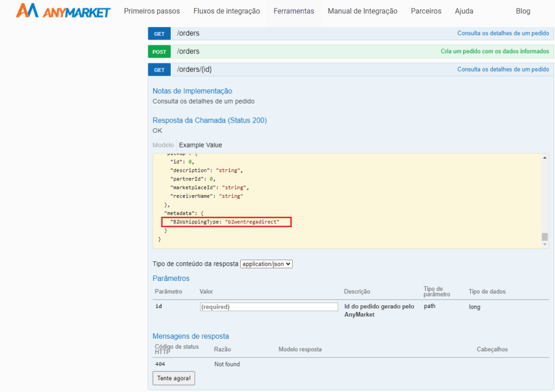Screen dimensions: 555x392
Task: Open the Parceiros page
Action: point(426,11)
